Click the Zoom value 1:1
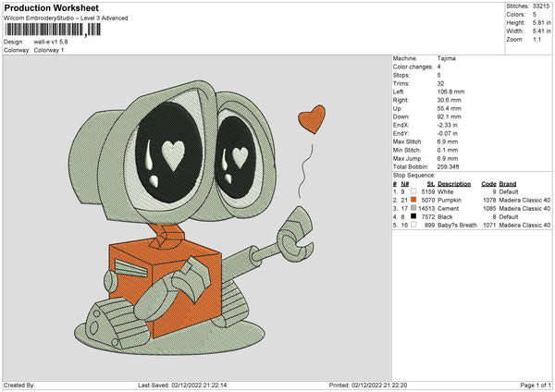The height and width of the screenshot is (392, 555). tap(536, 39)
